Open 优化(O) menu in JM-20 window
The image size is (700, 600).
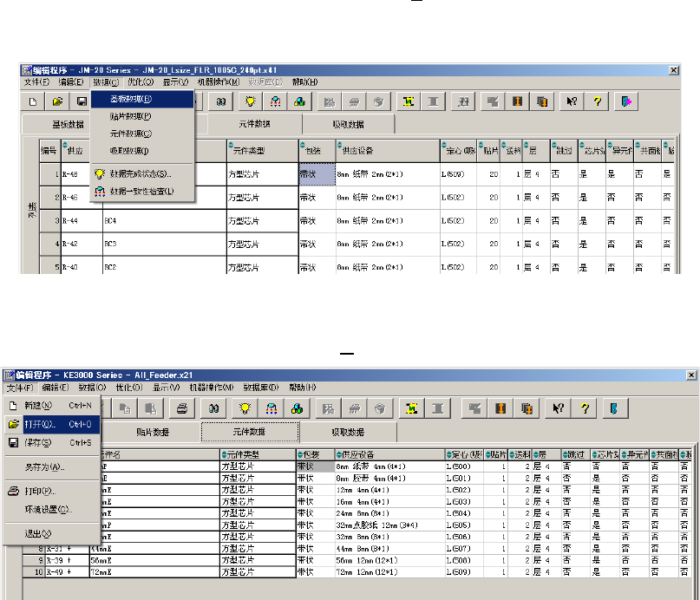click(141, 82)
